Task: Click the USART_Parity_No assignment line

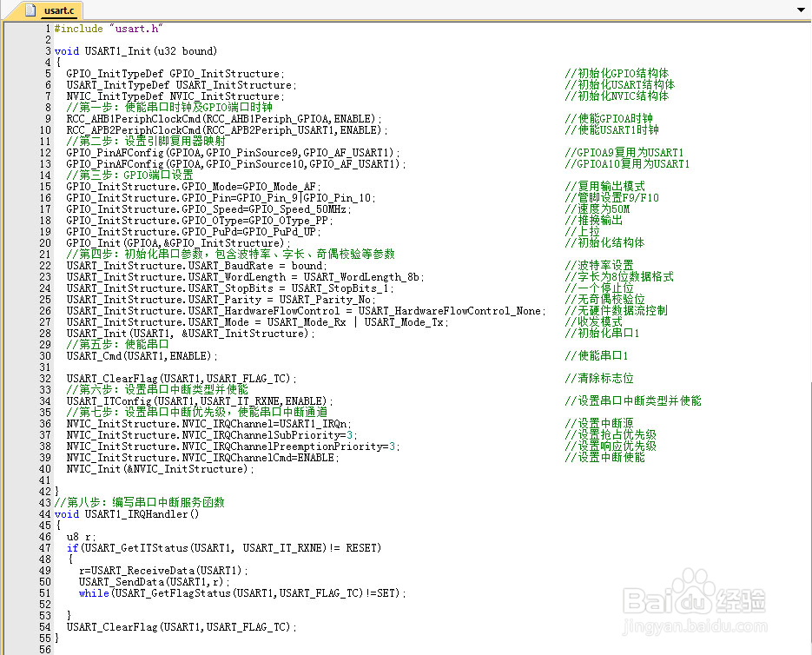Action: [221, 300]
